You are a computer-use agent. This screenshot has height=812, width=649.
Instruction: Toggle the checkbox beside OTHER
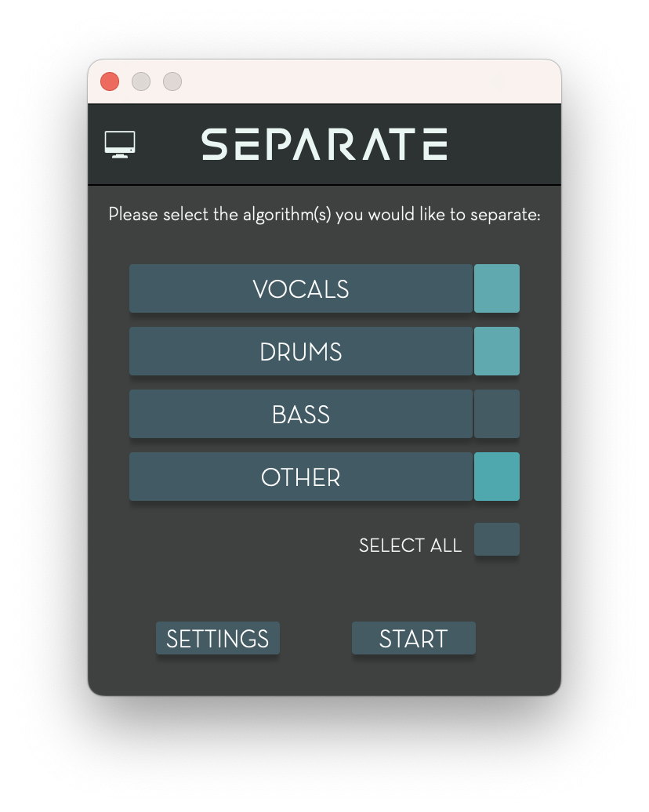[497, 477]
